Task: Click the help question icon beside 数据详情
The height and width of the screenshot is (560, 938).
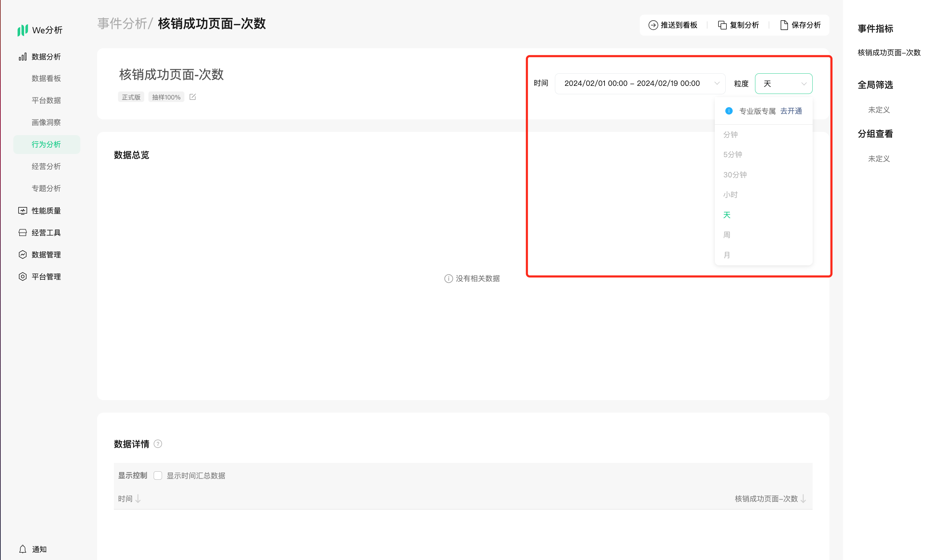Action: 158,444
